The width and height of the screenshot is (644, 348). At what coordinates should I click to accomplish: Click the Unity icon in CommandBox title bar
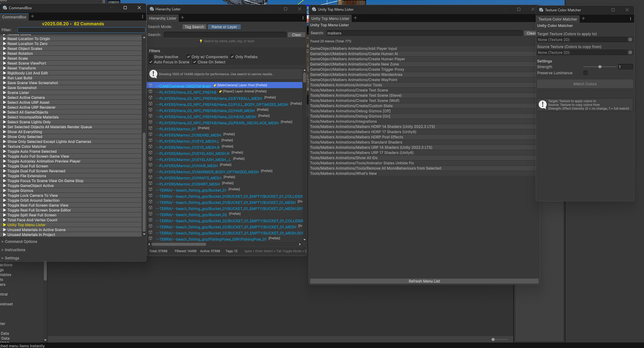(x=4, y=8)
